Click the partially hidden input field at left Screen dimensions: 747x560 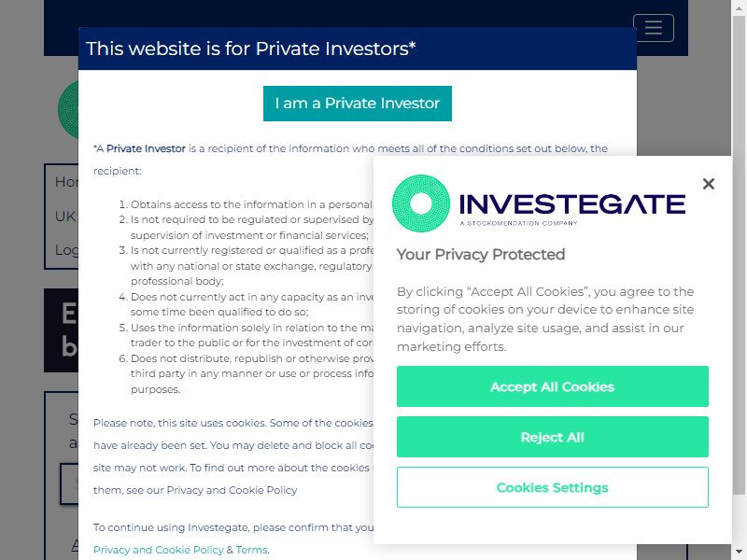[x=69, y=483]
